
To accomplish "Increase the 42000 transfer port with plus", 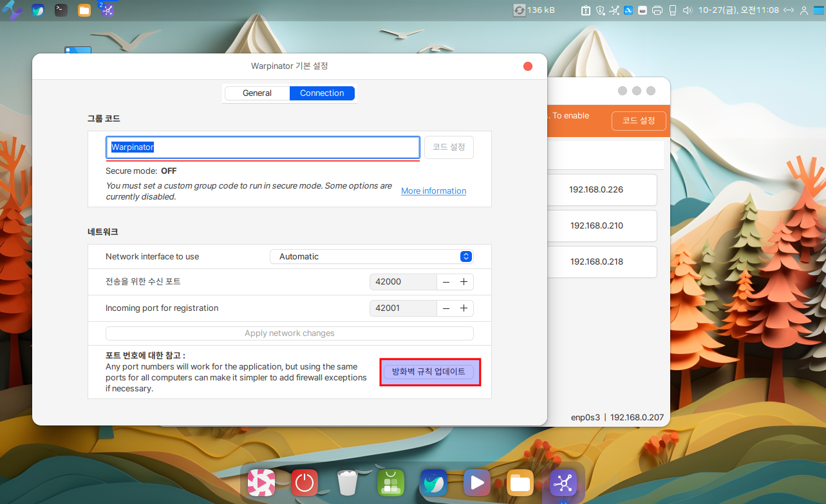I will [x=464, y=282].
